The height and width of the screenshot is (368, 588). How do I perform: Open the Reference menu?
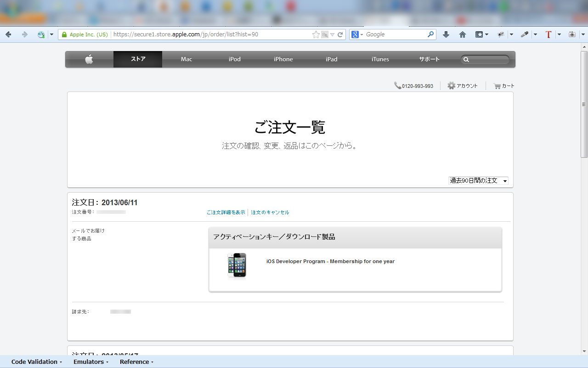point(137,362)
